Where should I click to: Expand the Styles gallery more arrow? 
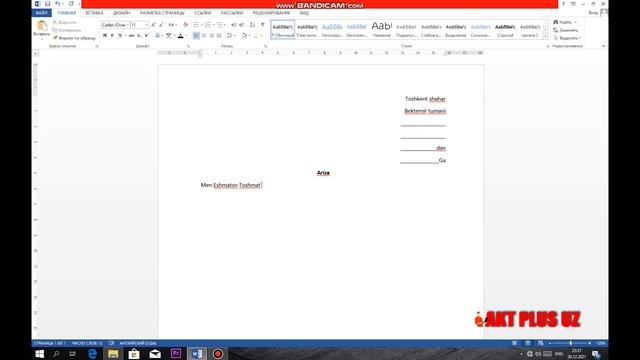point(545,36)
